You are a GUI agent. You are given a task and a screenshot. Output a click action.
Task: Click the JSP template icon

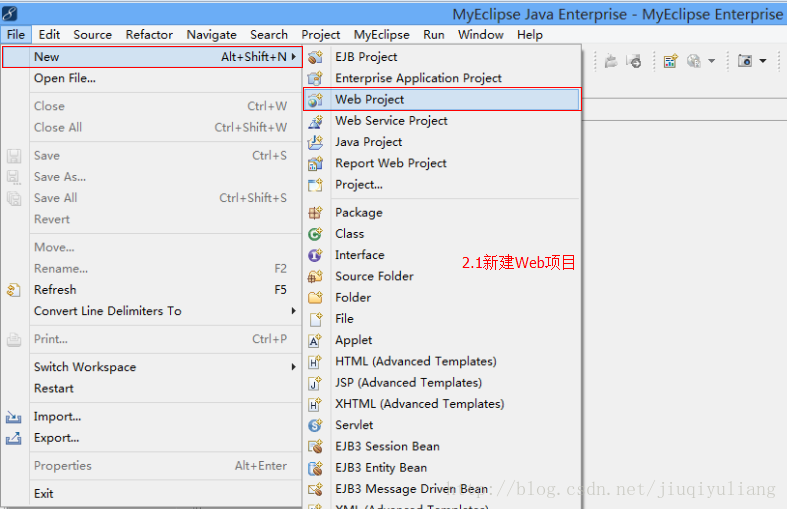(315, 383)
